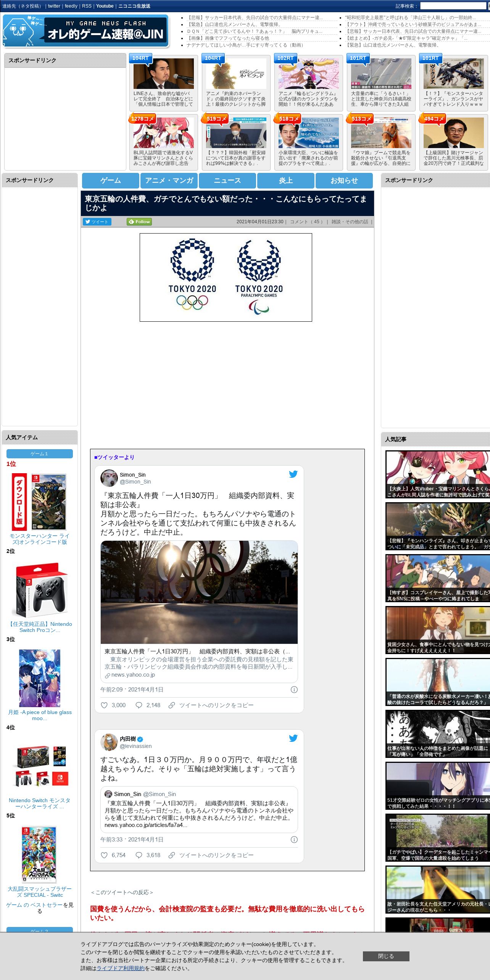Viewport: 490px width, 980px height.
Task: Open popular article 【大炎上】人気Vtuber 宝鐘マリン
Action: pyautogui.click(x=438, y=474)
